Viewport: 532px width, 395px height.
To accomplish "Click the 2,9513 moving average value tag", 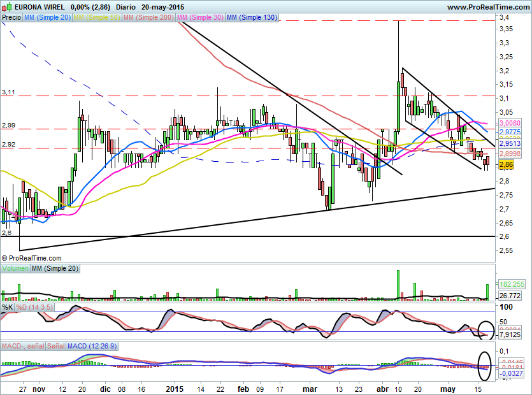I will coord(510,143).
